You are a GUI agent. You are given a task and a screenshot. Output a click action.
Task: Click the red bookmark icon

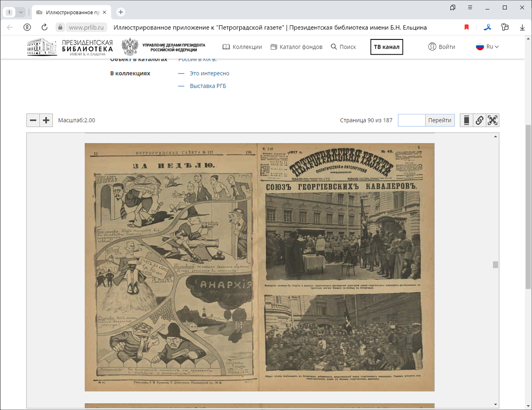click(x=466, y=27)
